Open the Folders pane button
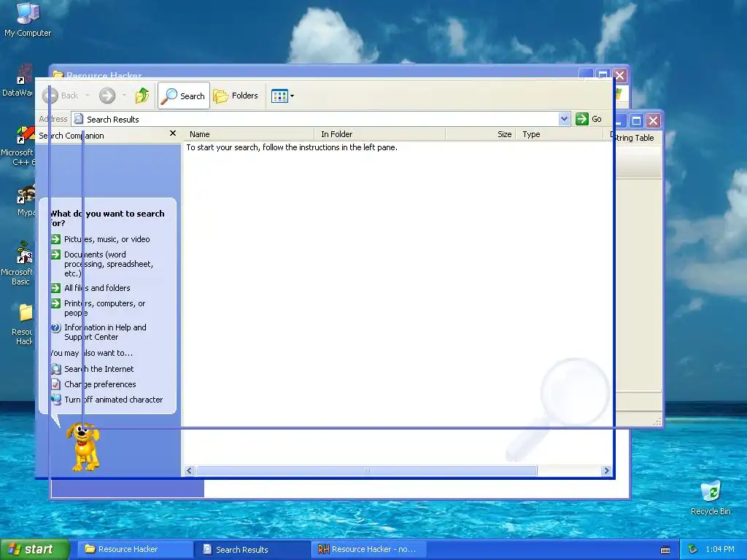This screenshot has height=560, width=747. point(236,96)
